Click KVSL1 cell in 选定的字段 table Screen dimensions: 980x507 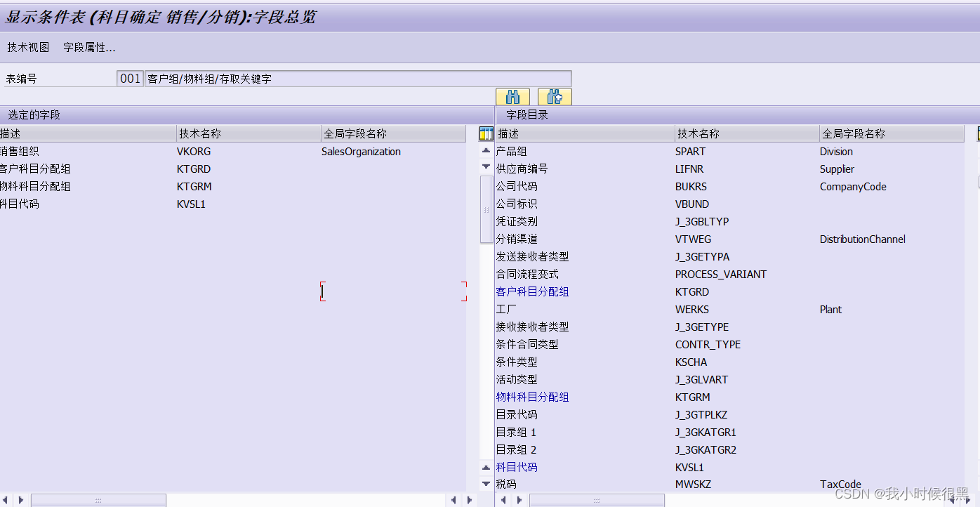(x=191, y=204)
